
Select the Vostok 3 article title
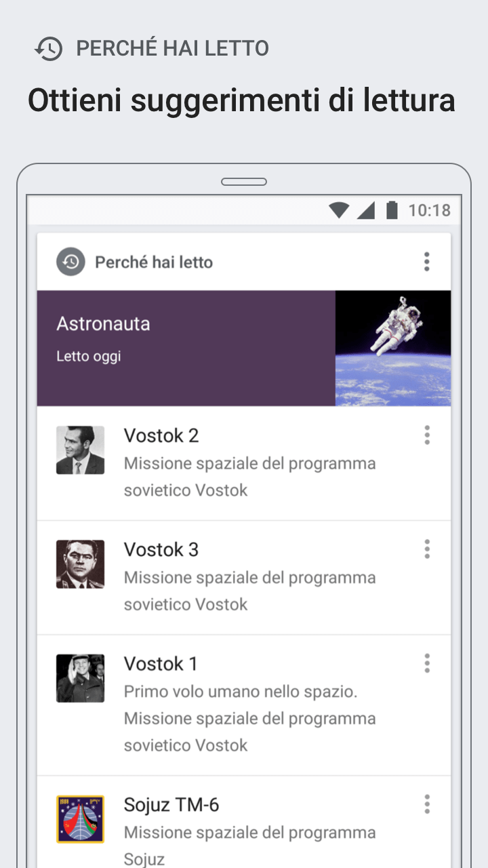(161, 549)
